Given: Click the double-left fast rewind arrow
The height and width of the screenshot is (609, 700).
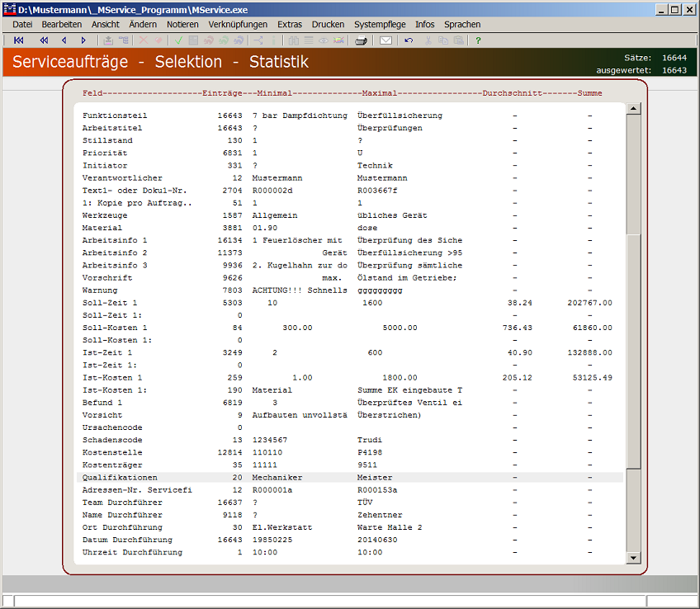Looking at the screenshot, I should tap(44, 40).
